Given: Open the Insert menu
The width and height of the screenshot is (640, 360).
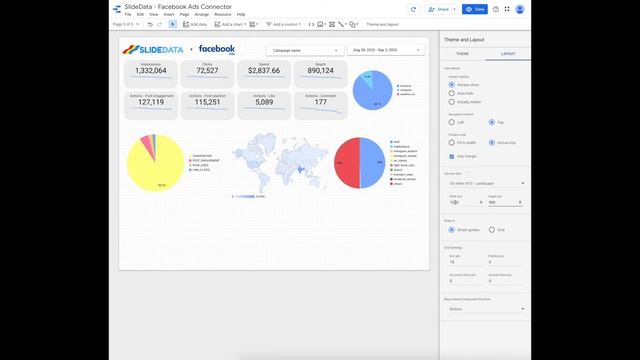Looking at the screenshot, I should pos(169,14).
